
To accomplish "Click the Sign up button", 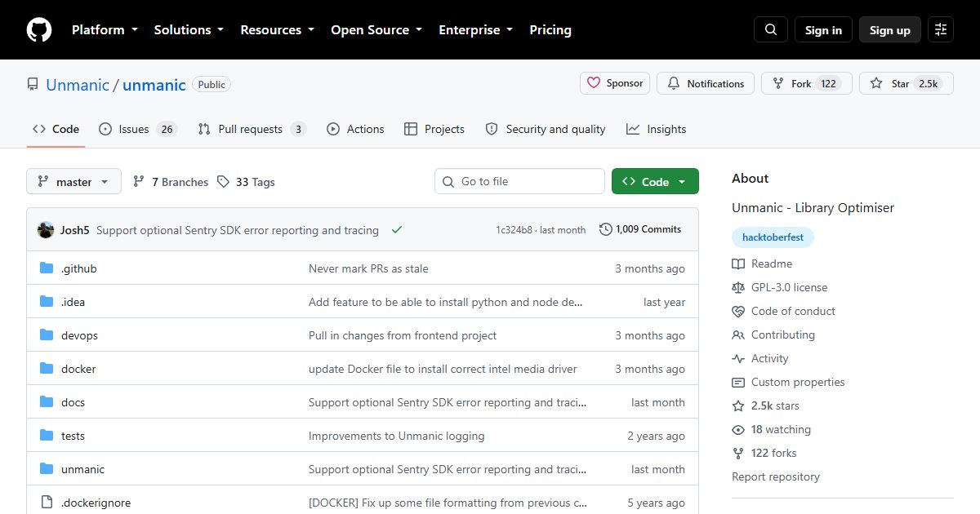I will pos(890,30).
